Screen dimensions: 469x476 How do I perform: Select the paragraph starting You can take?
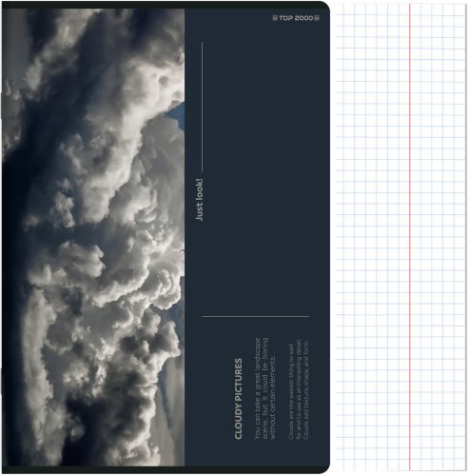pyautogui.click(x=264, y=388)
